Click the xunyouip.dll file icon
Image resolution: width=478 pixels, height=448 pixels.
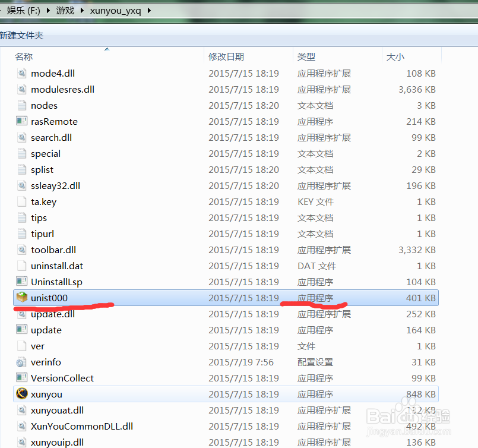pyautogui.click(x=21, y=442)
